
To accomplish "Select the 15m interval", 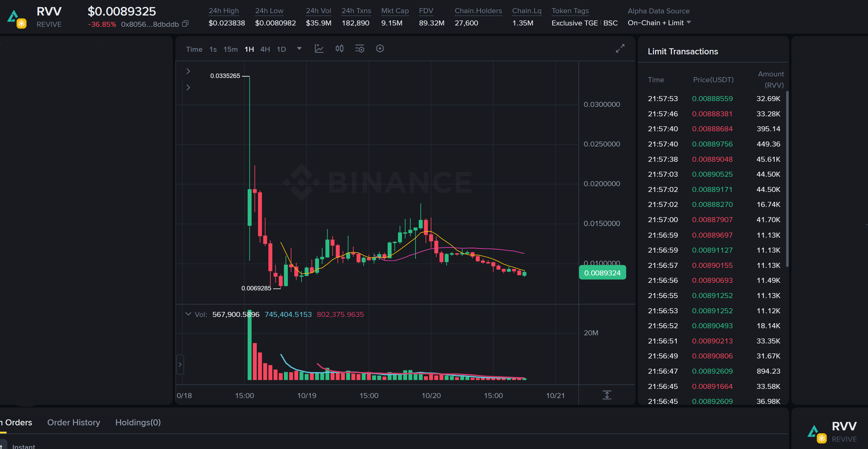I will coord(231,49).
